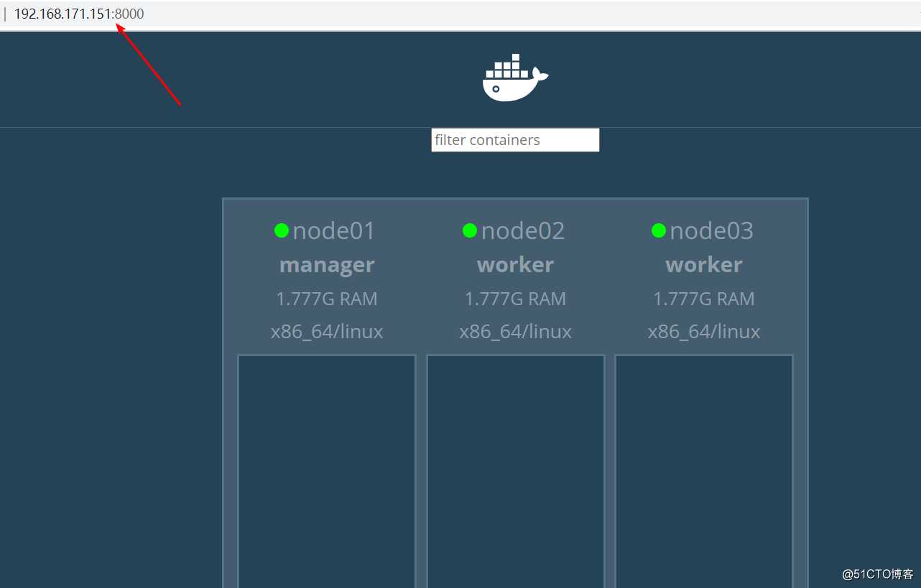Click the Docker whale logo
The width and height of the screenshot is (921, 588).
pyautogui.click(x=515, y=78)
